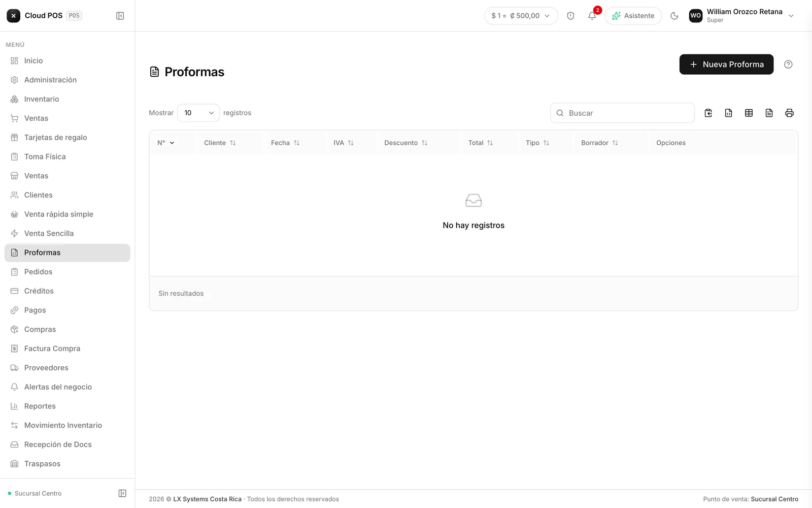812x508 pixels.
Task: Go to Clientes page
Action: 67,195
